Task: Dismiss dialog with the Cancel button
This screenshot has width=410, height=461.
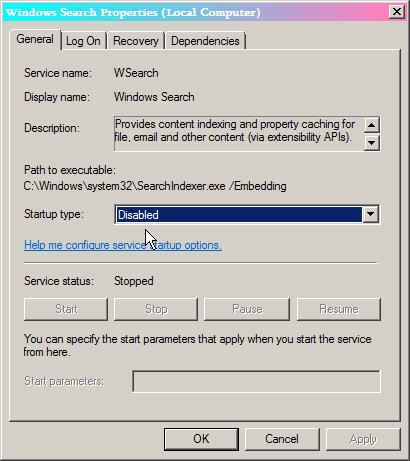Action: click(282, 439)
